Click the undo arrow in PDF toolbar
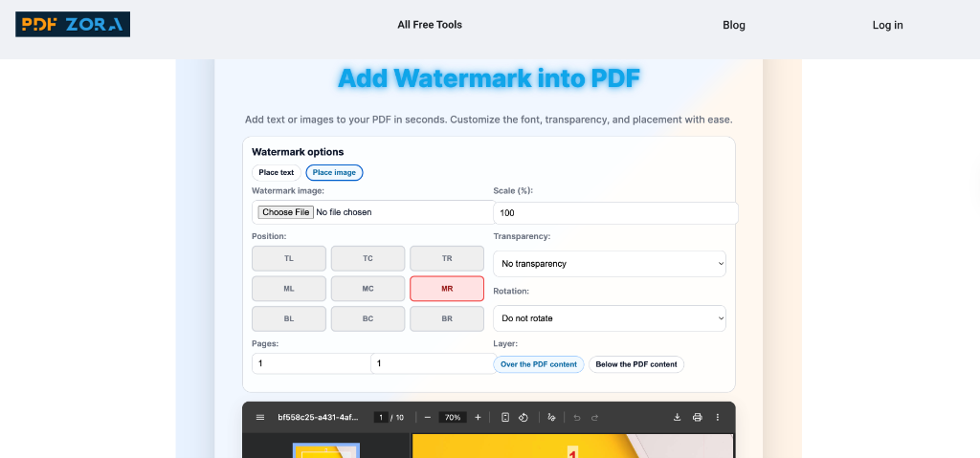Screen dimensions: 980x458 577,418
